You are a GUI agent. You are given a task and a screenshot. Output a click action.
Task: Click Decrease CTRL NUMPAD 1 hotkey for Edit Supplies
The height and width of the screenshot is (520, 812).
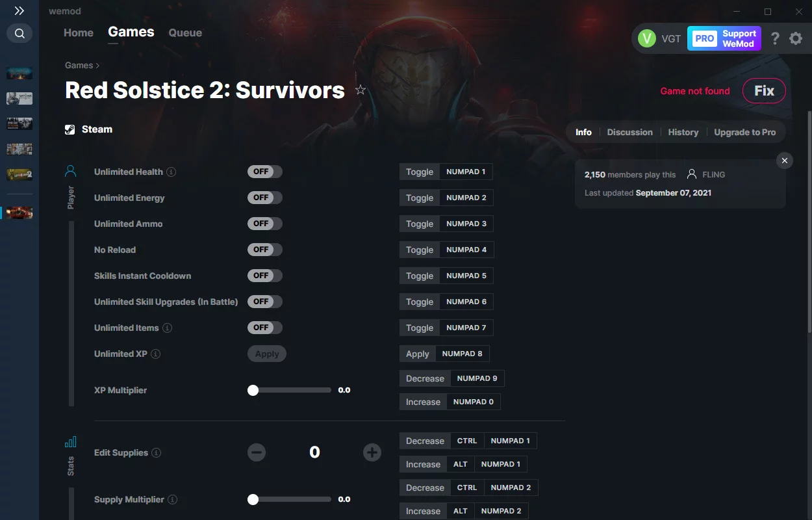tap(468, 441)
